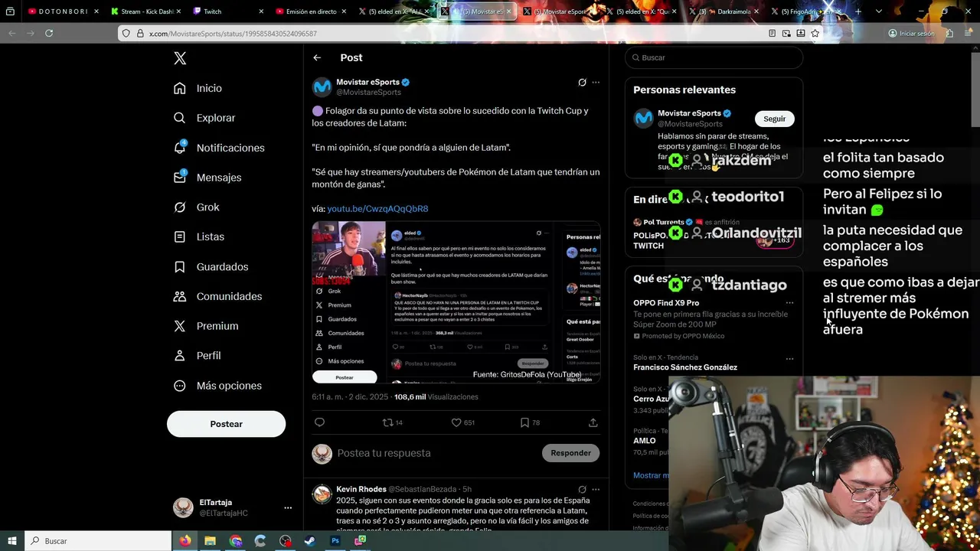Click Grok icon on Kevin Rhodes reply
Screen dimensions: 980x551
click(582, 490)
